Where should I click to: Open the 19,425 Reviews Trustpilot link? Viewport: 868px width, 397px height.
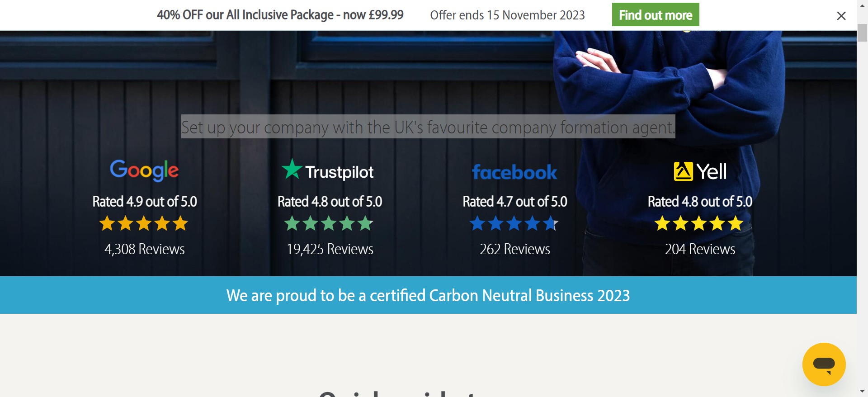coord(330,249)
